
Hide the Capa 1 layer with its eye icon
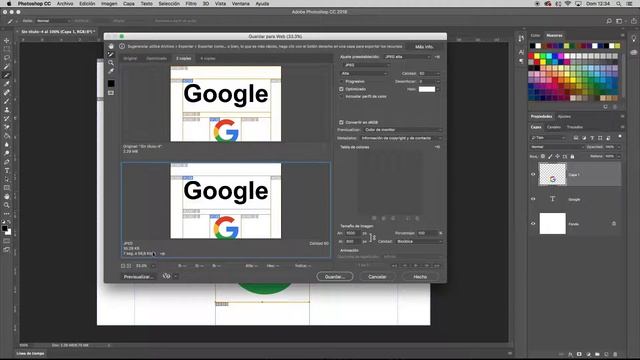tap(533, 174)
